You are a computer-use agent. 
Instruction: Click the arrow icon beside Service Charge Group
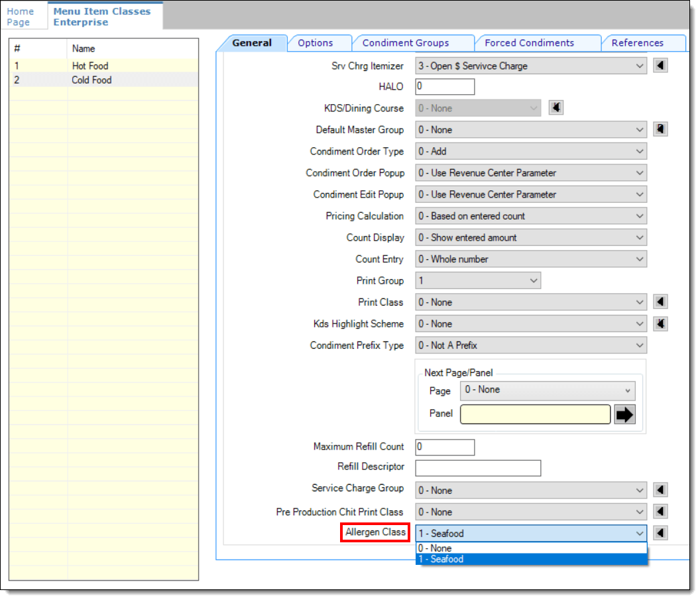660,490
